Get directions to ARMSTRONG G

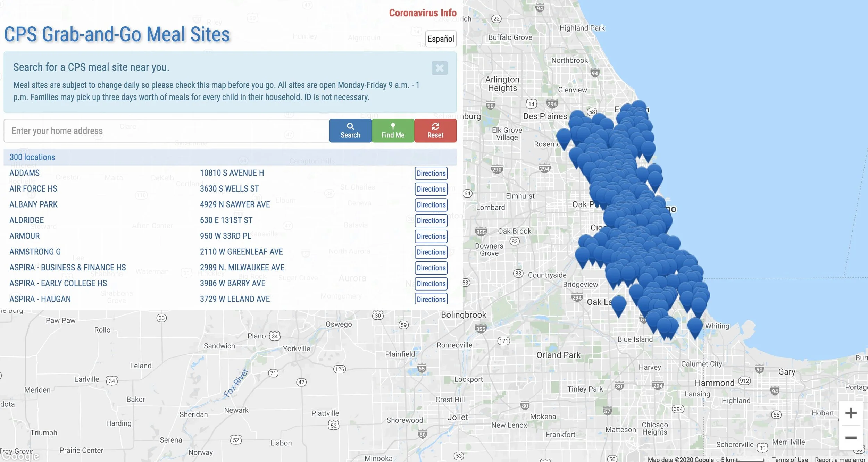point(431,252)
